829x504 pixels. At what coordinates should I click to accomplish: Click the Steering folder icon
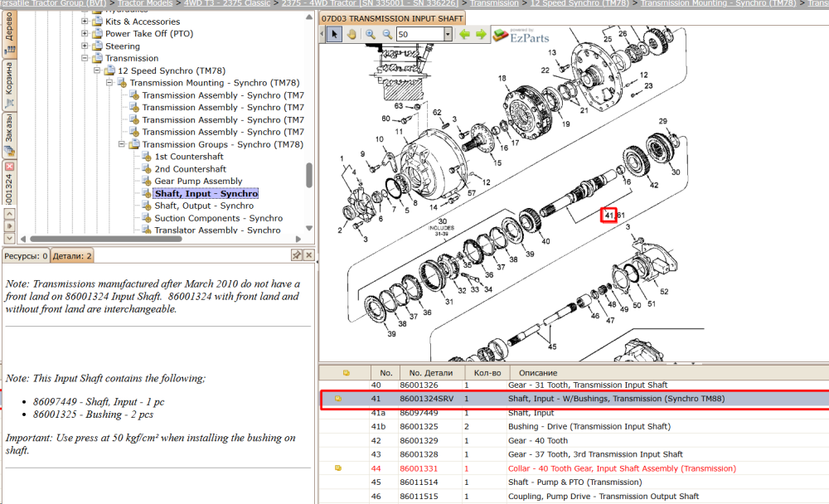[97, 46]
